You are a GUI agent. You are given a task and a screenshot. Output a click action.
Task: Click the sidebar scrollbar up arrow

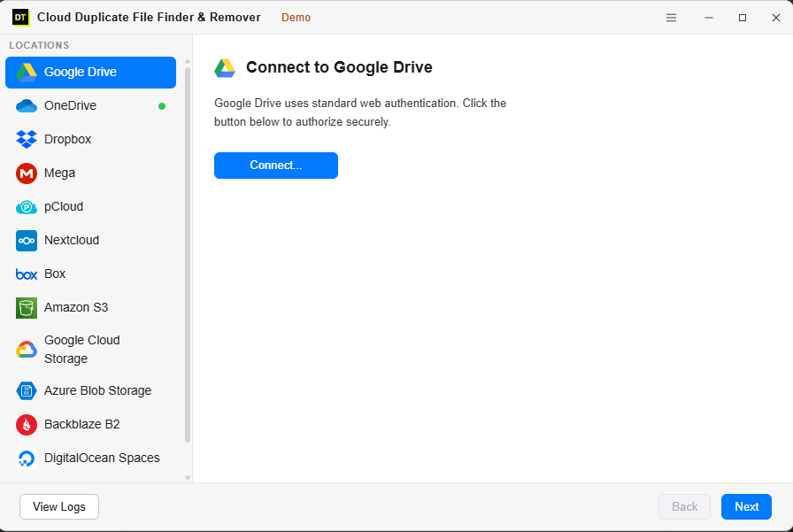tap(188, 61)
